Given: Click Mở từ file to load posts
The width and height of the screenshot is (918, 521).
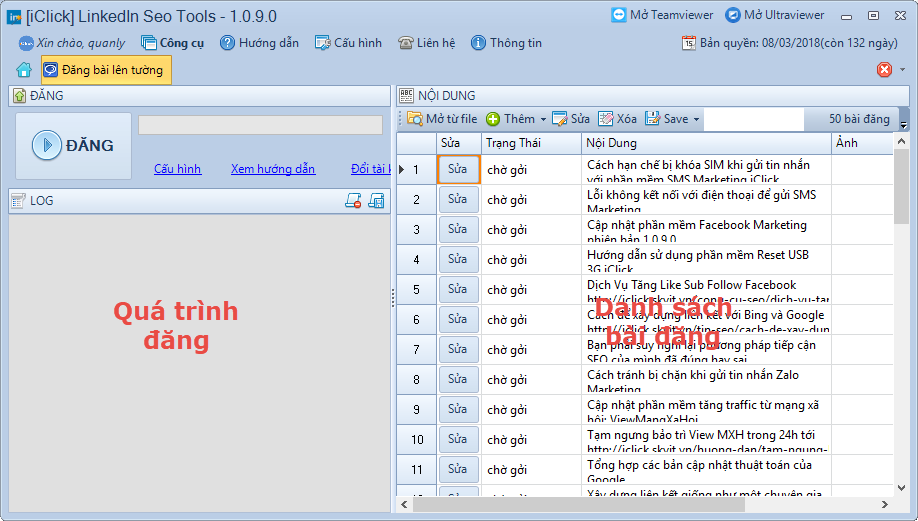Looking at the screenshot, I should (x=442, y=119).
